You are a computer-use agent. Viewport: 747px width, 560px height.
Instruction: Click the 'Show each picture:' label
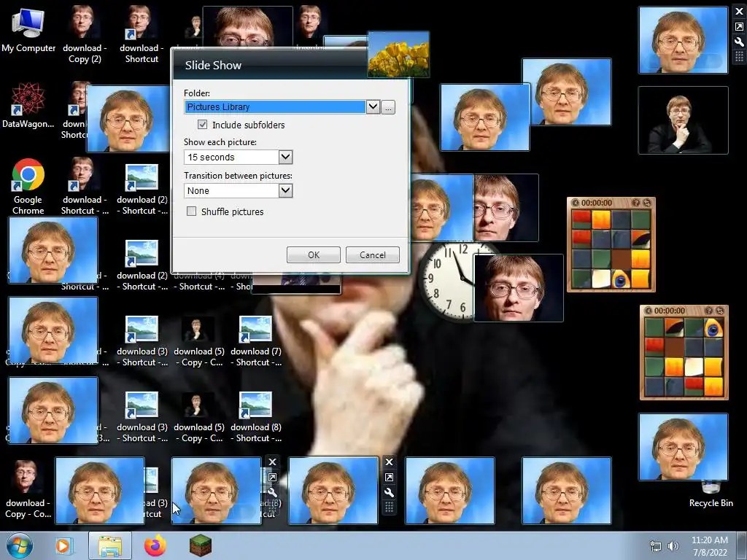click(220, 142)
